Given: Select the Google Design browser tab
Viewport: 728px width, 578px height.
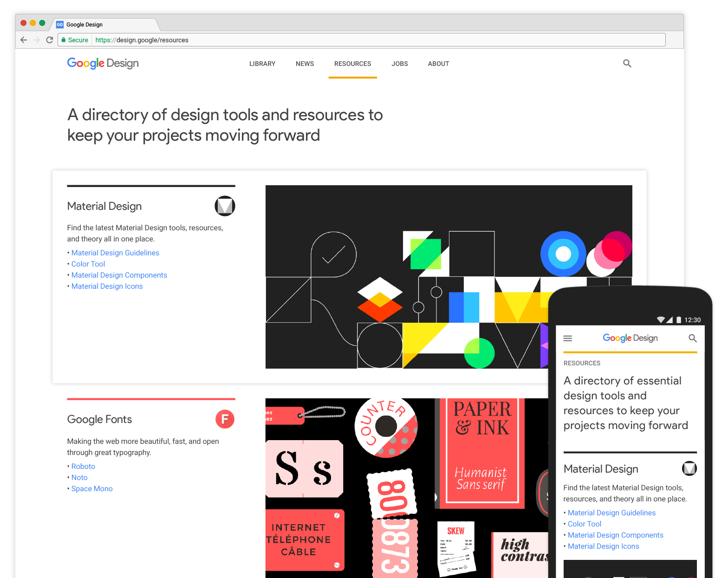Looking at the screenshot, I should 104,25.
